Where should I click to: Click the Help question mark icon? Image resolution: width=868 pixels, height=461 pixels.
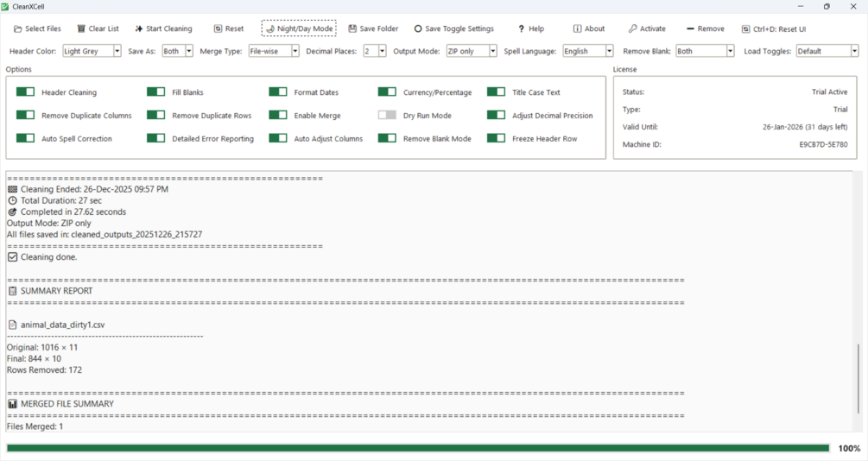coord(521,28)
